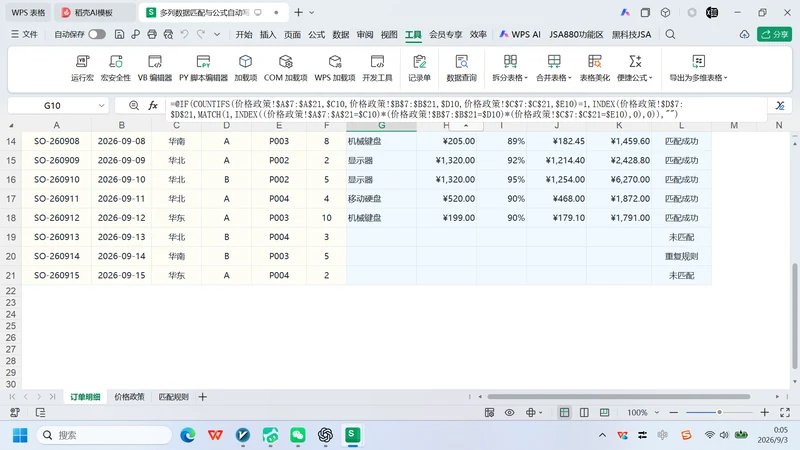Click the fx insert function icon

153,105
